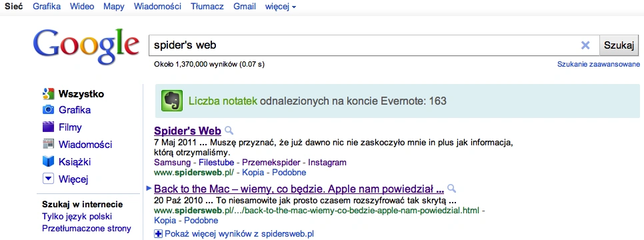644x240 pixels.
Task: Select Filmy in the sidebar
Action: pyautogui.click(x=70, y=127)
